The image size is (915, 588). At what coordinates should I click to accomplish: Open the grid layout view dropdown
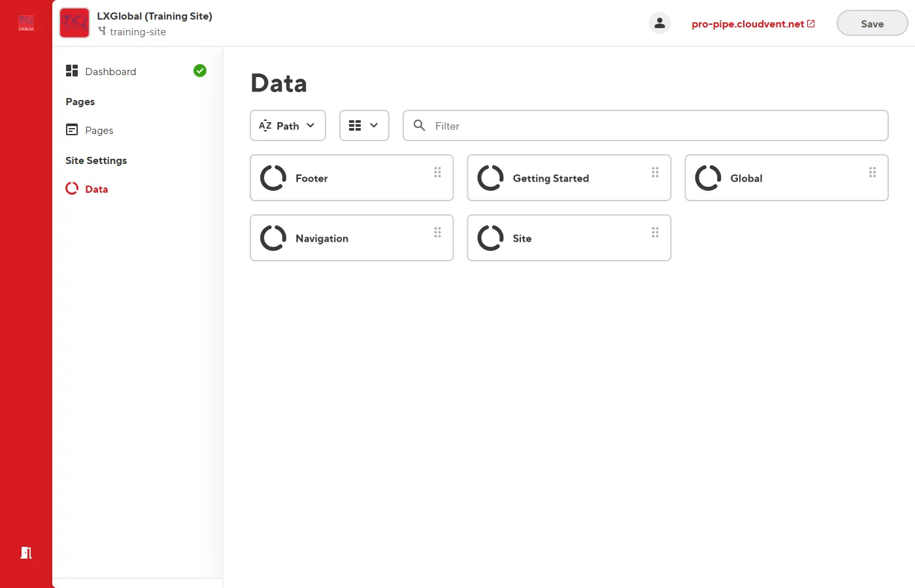pyautogui.click(x=364, y=125)
